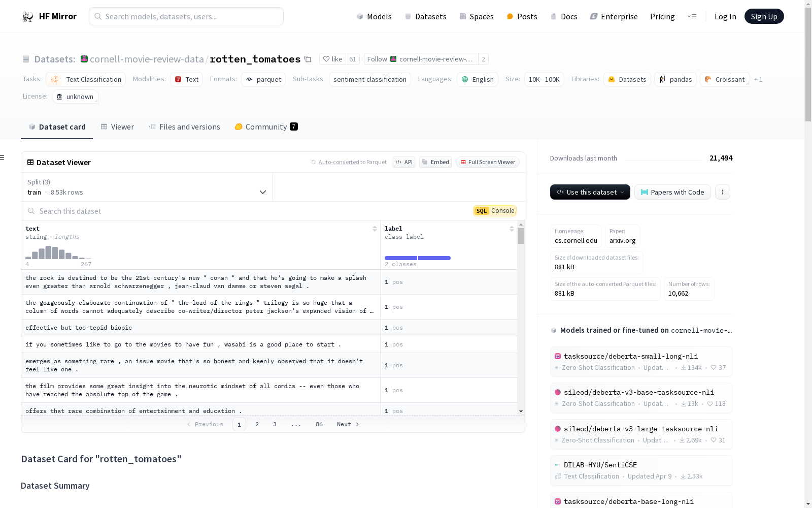The height and width of the screenshot is (508, 812).
Task: Follow cornell-movie-review-data organization
Action: click(421, 59)
